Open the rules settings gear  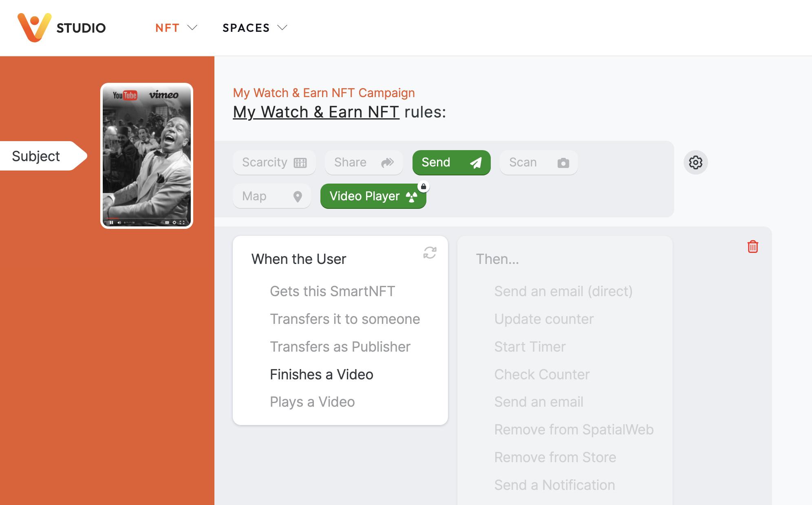[695, 162]
